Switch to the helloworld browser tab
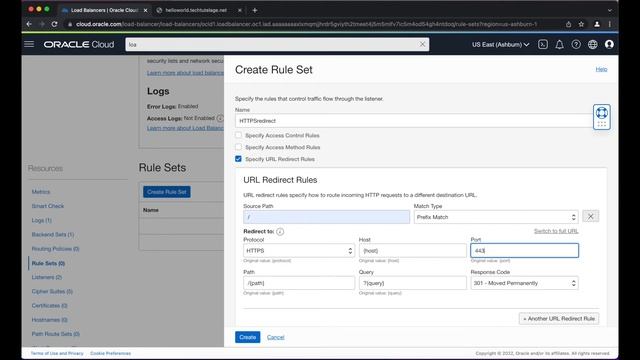 (196, 10)
